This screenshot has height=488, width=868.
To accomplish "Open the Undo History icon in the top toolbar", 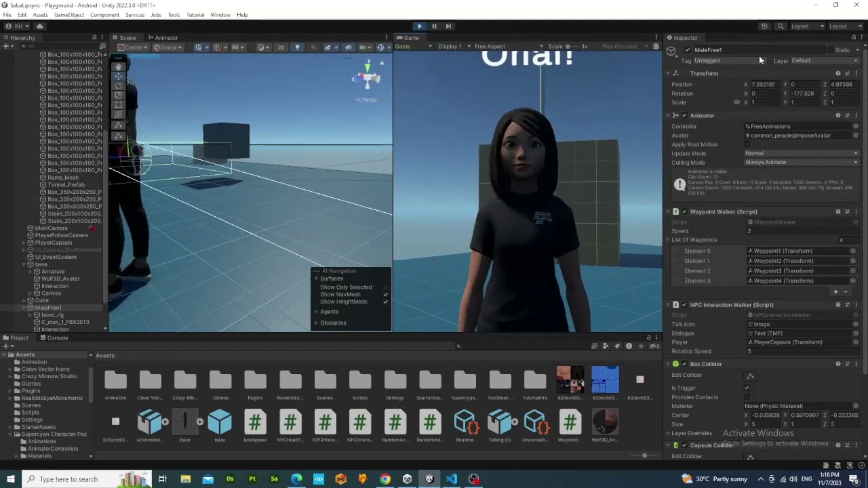I will click(764, 26).
